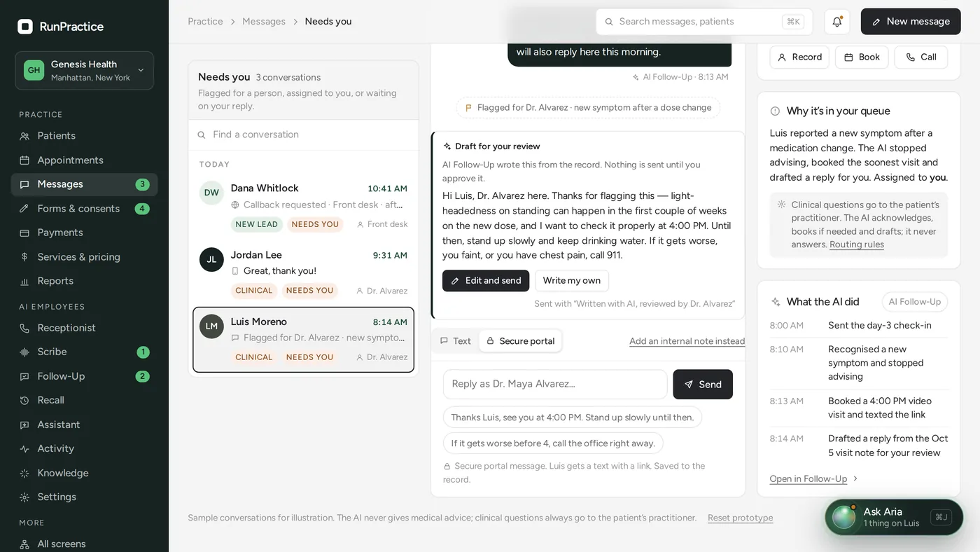The height and width of the screenshot is (552, 980).
Task: Open Dana Whitlock conversation
Action: tap(303, 206)
